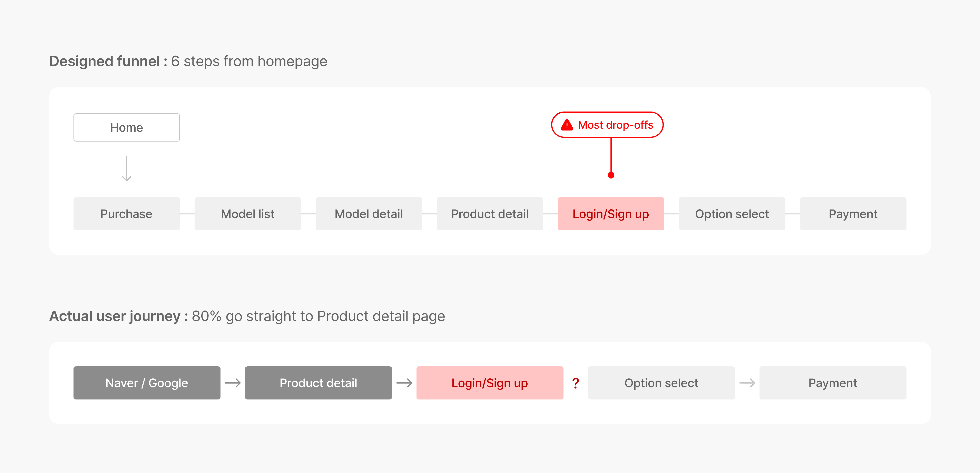
Task: Click Login/Sign up in actual user journey
Action: pos(490,383)
